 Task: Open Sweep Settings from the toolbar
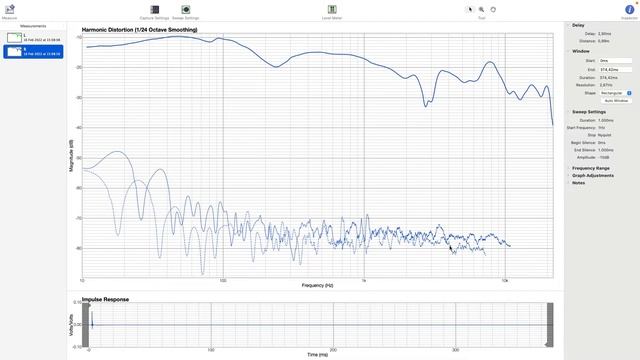point(186,9)
